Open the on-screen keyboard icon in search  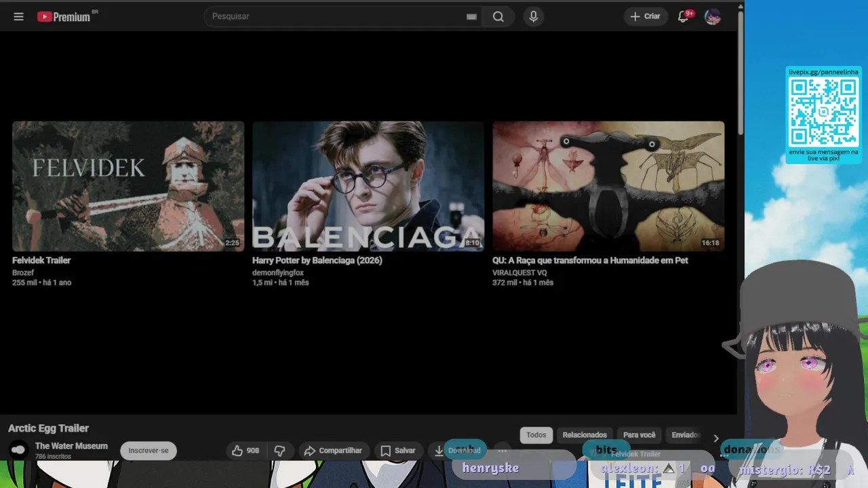click(472, 17)
